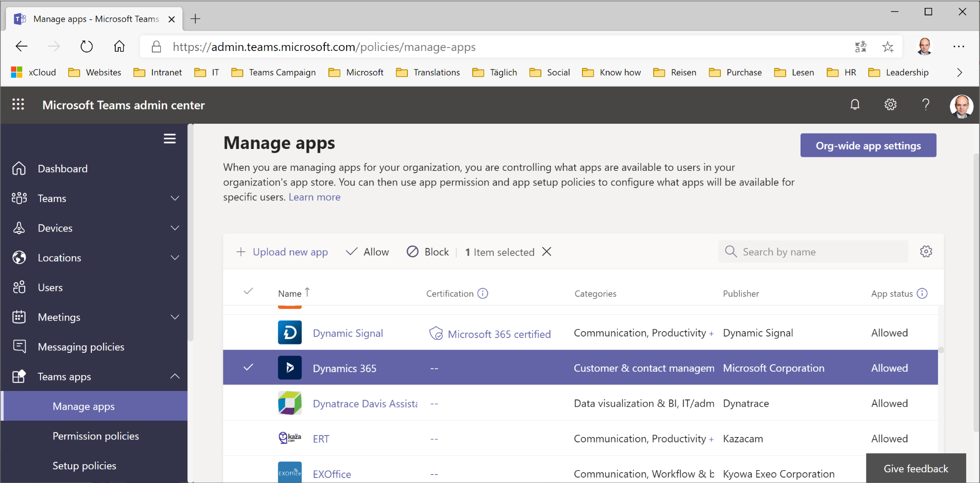980x483 pixels.
Task: Click the ERT Kazacam app icon
Action: click(x=290, y=438)
